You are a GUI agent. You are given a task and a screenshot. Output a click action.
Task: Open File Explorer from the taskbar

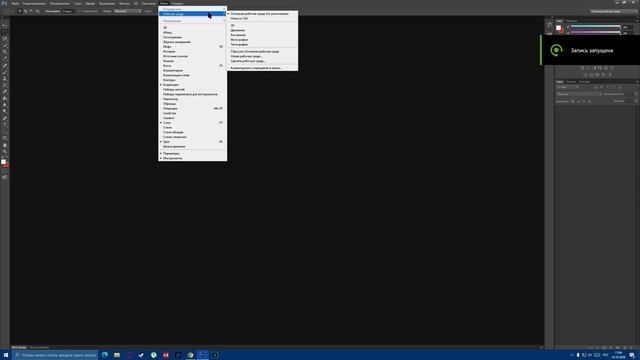(117, 355)
